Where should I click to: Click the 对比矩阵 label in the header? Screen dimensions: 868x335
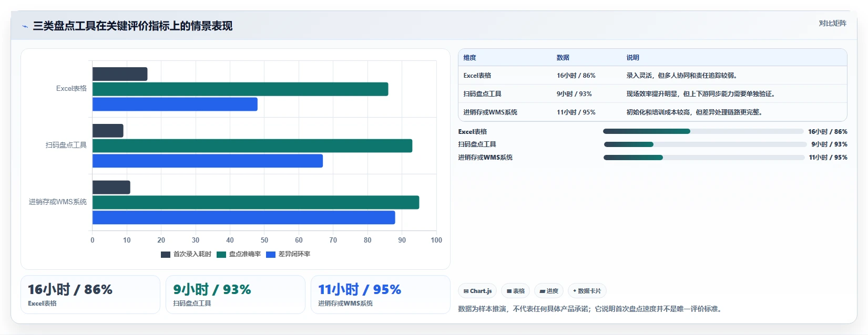click(x=832, y=23)
